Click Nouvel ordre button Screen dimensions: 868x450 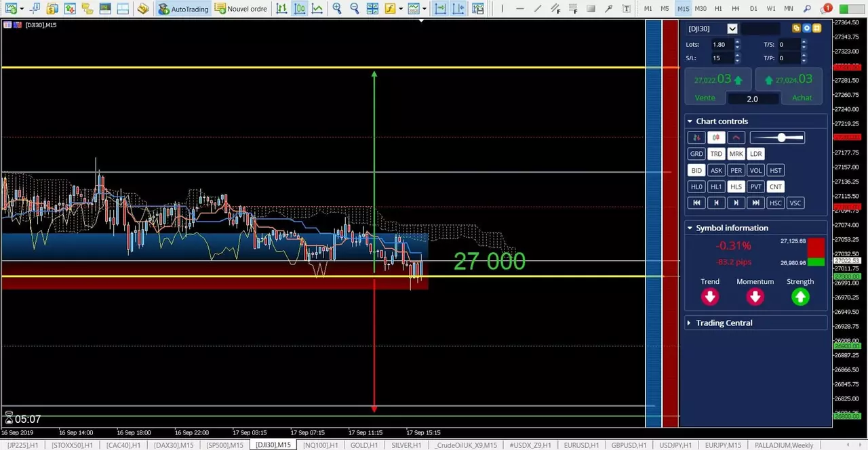pyautogui.click(x=241, y=9)
